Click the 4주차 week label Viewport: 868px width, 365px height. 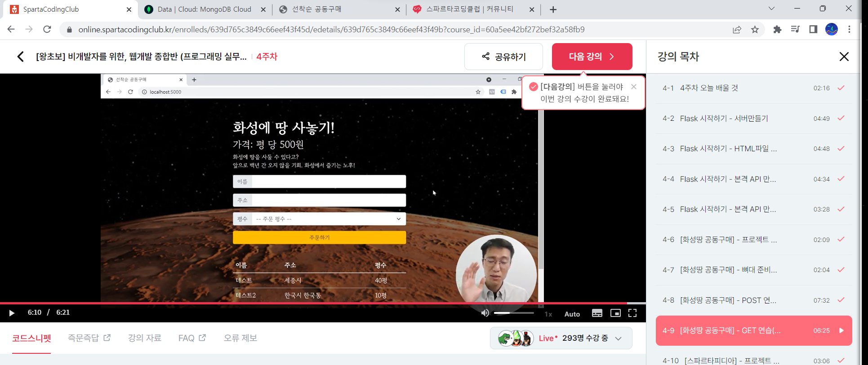click(x=267, y=57)
